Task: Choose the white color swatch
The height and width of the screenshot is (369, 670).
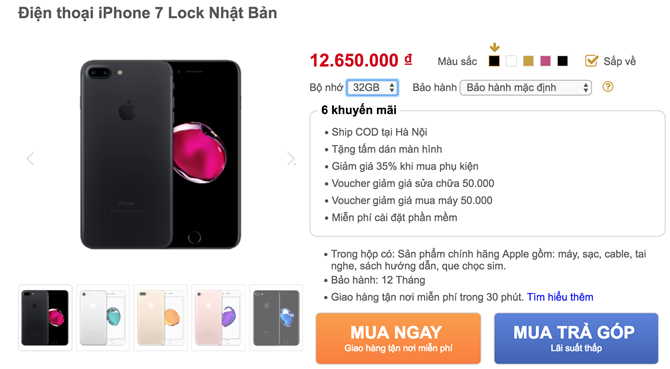Action: click(x=511, y=61)
